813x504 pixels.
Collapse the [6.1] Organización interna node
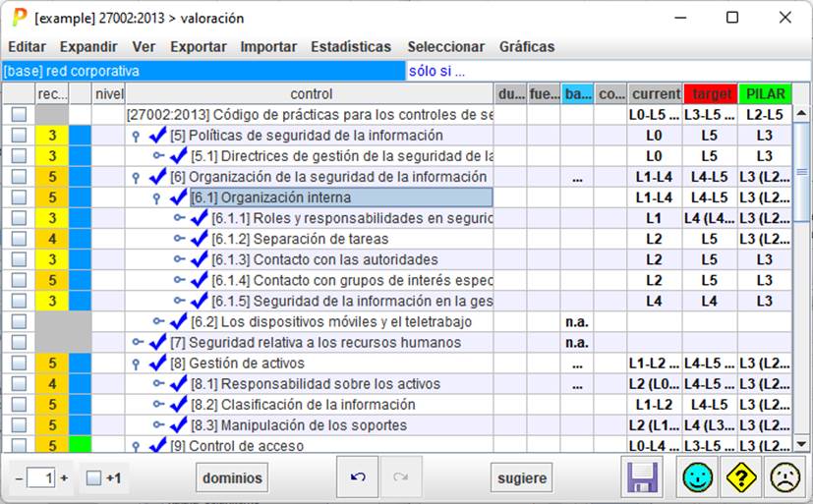point(156,197)
